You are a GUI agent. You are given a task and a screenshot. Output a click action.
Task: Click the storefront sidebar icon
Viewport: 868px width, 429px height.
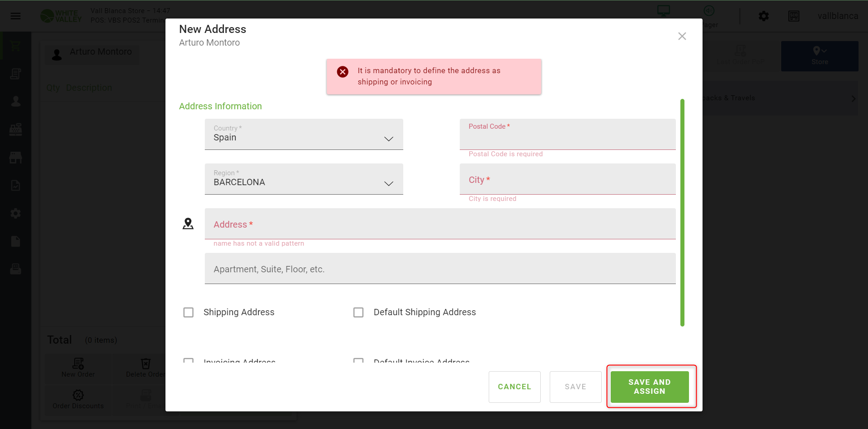16,158
